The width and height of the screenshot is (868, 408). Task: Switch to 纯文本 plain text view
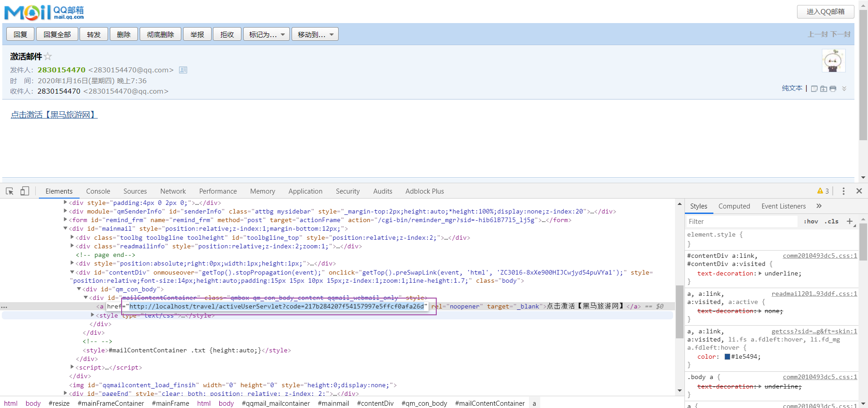point(792,89)
